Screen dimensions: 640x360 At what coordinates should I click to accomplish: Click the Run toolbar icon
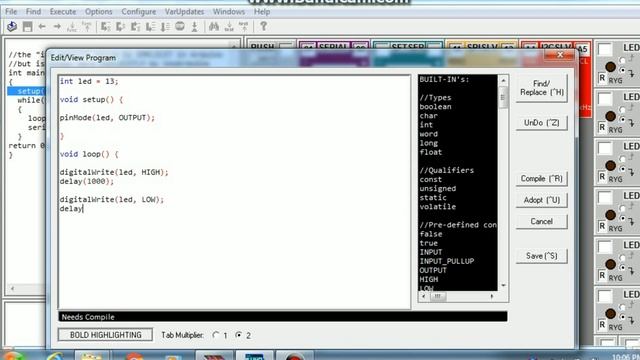click(165, 27)
